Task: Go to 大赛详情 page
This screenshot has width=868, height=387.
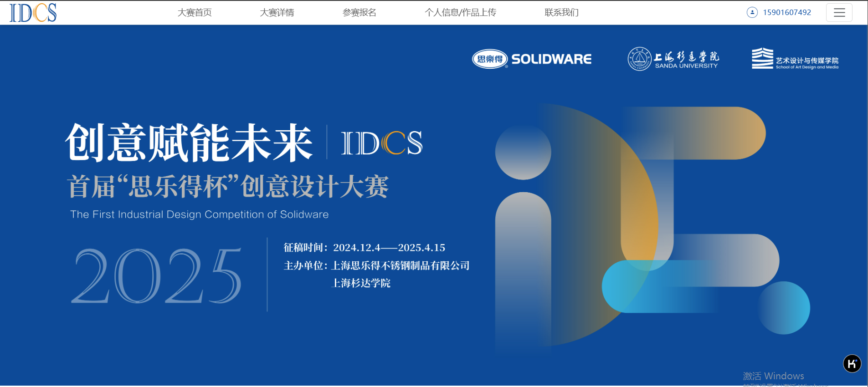Action: click(277, 13)
